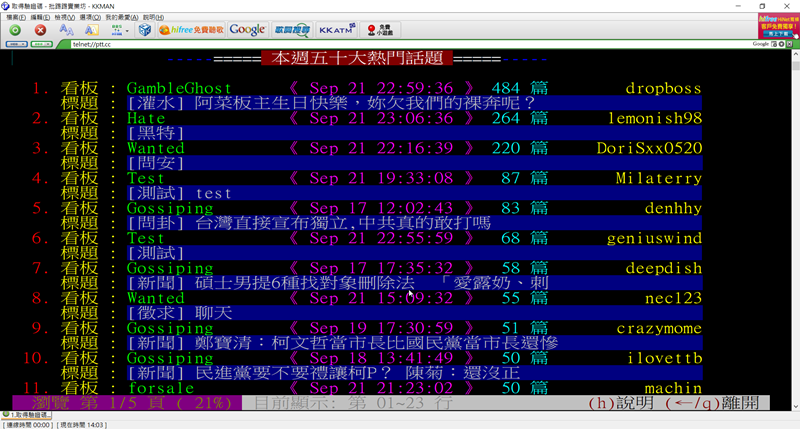The height and width of the screenshot is (429, 800).
Task: Click the Wanted board name in row 3
Action: pyautogui.click(x=156, y=148)
